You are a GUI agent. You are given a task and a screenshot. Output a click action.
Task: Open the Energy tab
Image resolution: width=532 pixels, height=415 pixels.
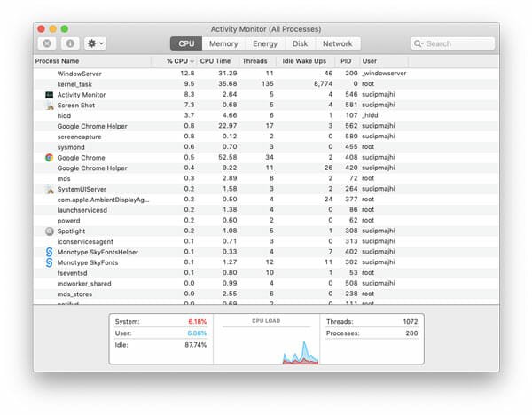[x=265, y=43]
